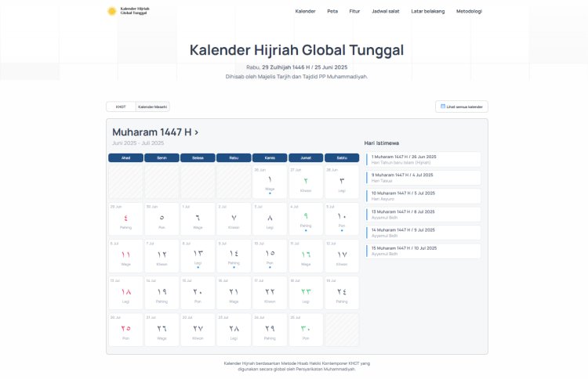Select the 22 Jul day cell

[198, 330]
